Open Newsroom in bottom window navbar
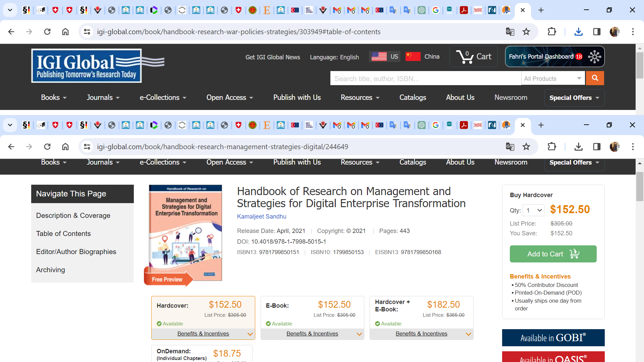Image resolution: width=644 pixels, height=362 pixels. 511,162
